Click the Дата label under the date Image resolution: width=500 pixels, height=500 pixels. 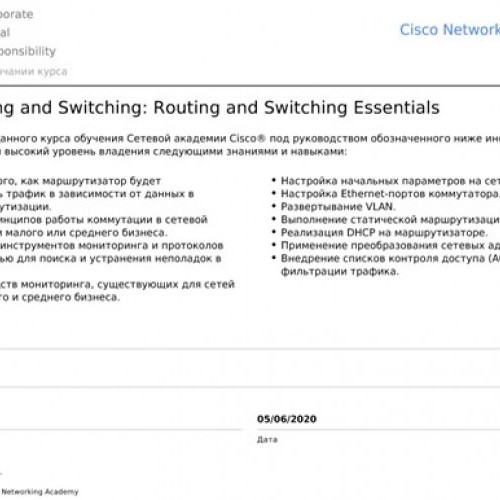click(267, 440)
